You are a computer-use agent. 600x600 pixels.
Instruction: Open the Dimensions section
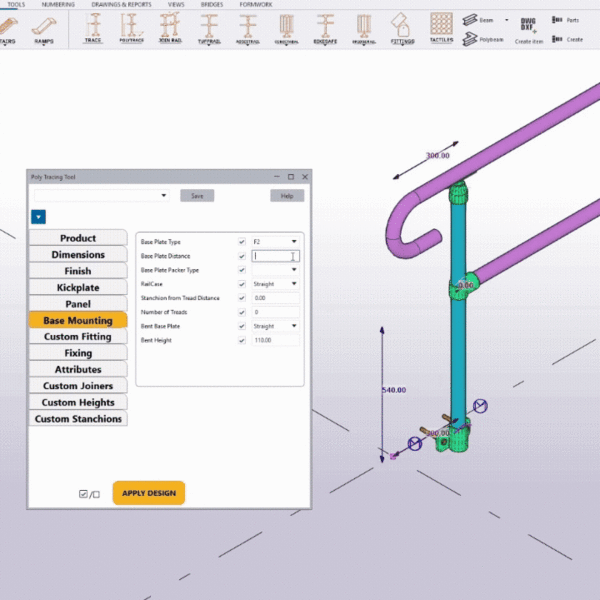click(x=78, y=254)
